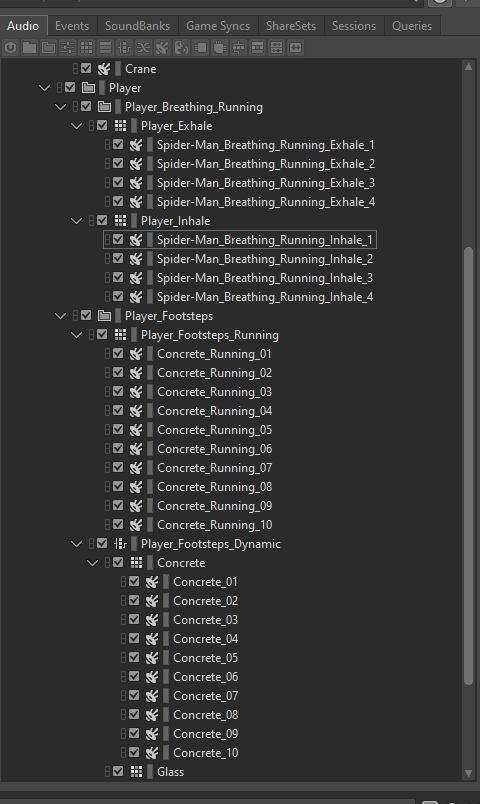This screenshot has height=804, width=480.
Task: Click the Player_Inhale random container icon
Action: coord(120,220)
